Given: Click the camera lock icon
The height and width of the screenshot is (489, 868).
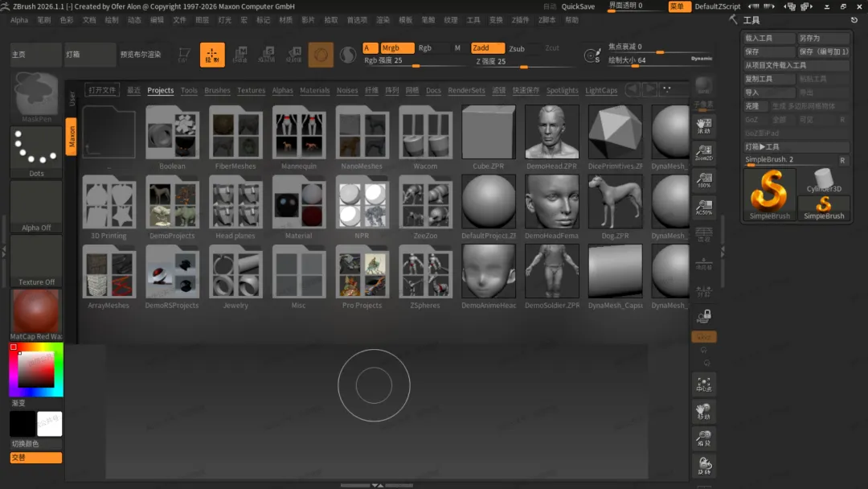Looking at the screenshot, I should [703, 316].
